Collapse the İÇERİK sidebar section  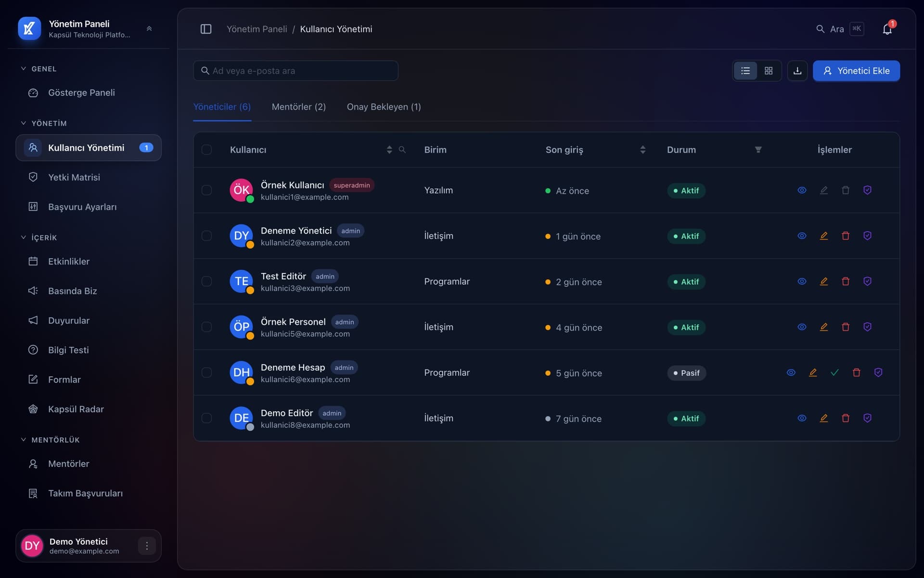coord(38,237)
